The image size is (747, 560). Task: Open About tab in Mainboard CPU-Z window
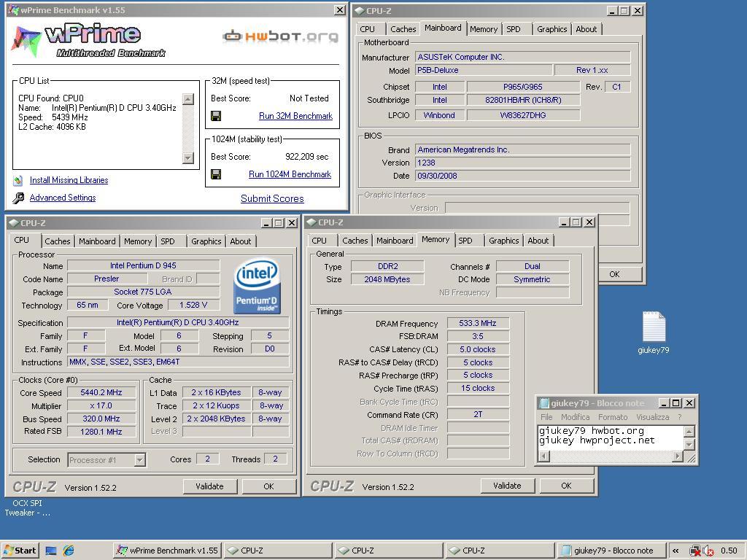[x=586, y=29]
